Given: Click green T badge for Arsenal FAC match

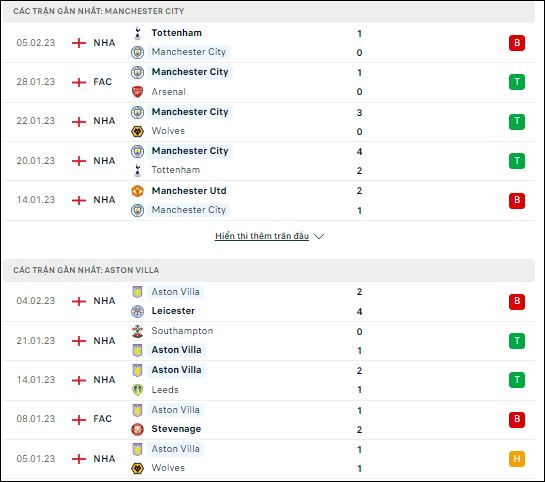Looking at the screenshot, I should coord(517,82).
